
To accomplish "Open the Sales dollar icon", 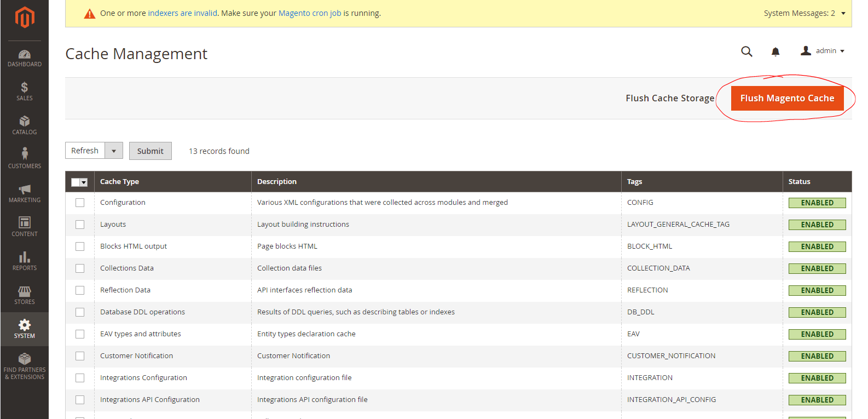I will point(25,88).
